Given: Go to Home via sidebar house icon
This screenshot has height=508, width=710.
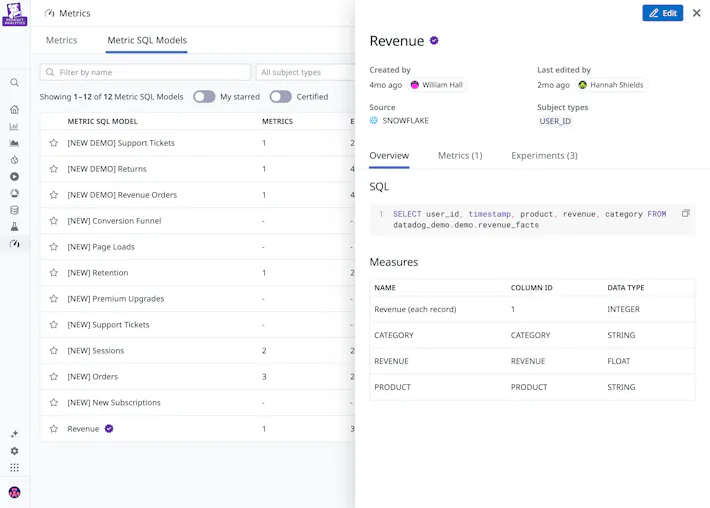Looking at the screenshot, I should [14, 109].
